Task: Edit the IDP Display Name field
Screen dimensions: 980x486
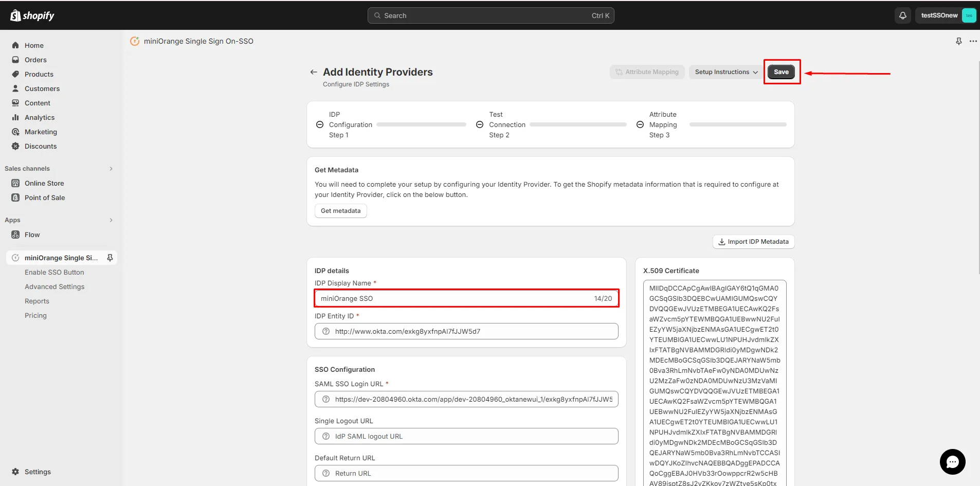Action: pos(466,298)
